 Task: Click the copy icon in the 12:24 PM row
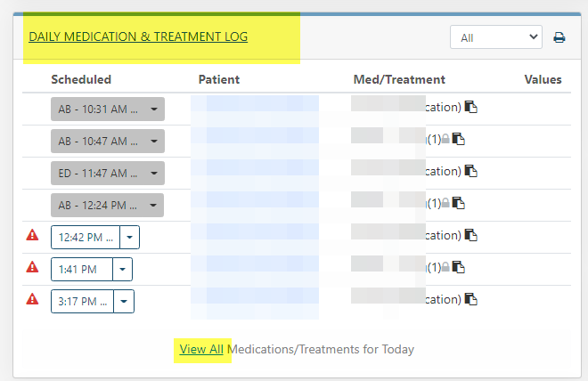click(x=460, y=204)
